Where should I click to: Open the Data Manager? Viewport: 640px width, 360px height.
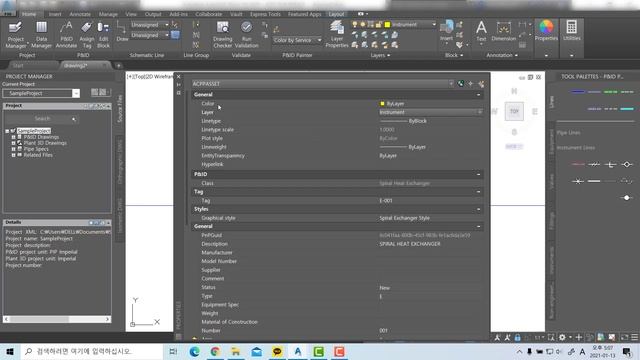point(41,35)
